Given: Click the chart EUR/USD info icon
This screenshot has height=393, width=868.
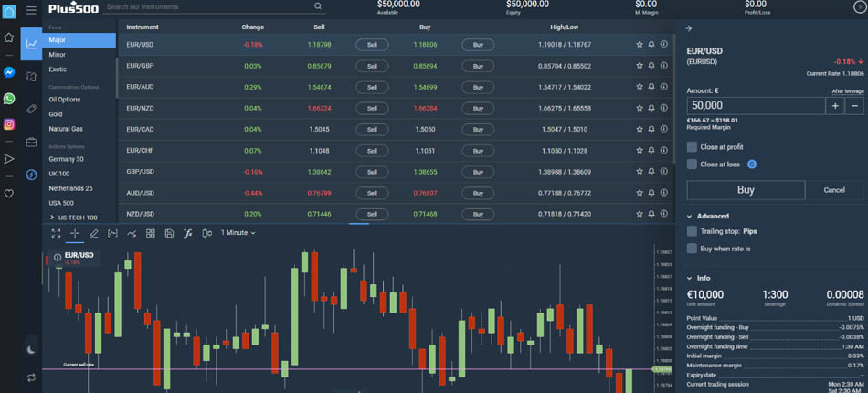Looking at the screenshot, I should [58, 258].
